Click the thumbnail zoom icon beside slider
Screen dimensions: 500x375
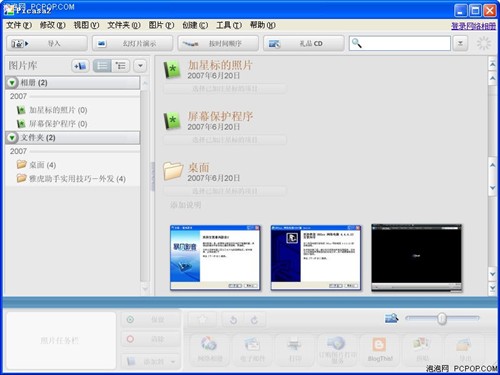[391, 318]
